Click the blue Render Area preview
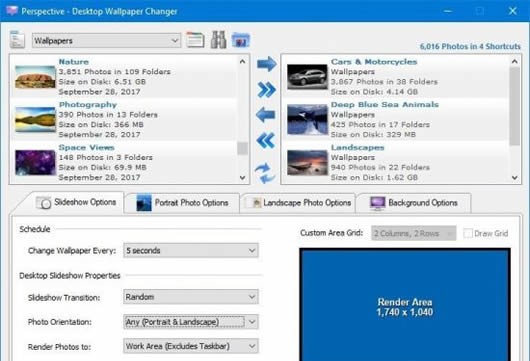The height and width of the screenshot is (361, 530). (x=405, y=304)
